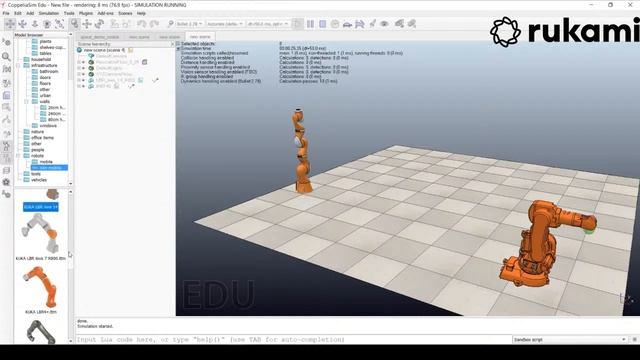
Task: Open the Help menu
Action: 141,13
